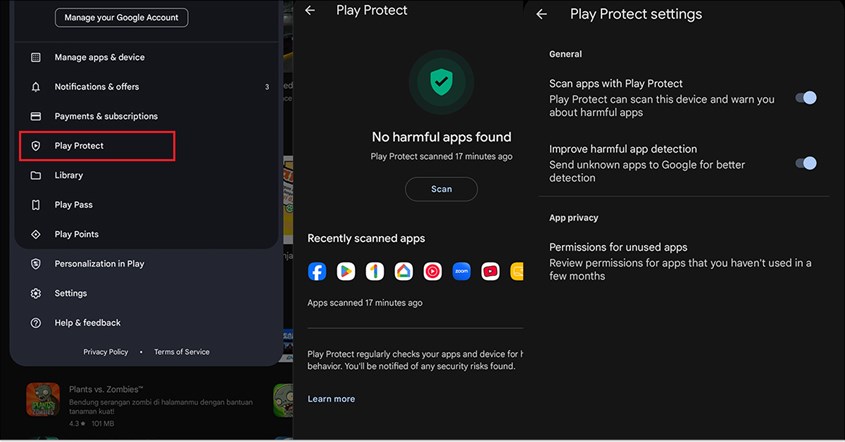Go back from the Play Protect screen

click(310, 10)
